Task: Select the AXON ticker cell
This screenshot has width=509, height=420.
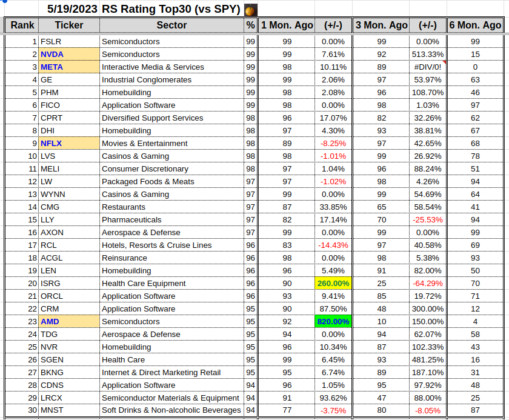Action: pyautogui.click(x=69, y=232)
